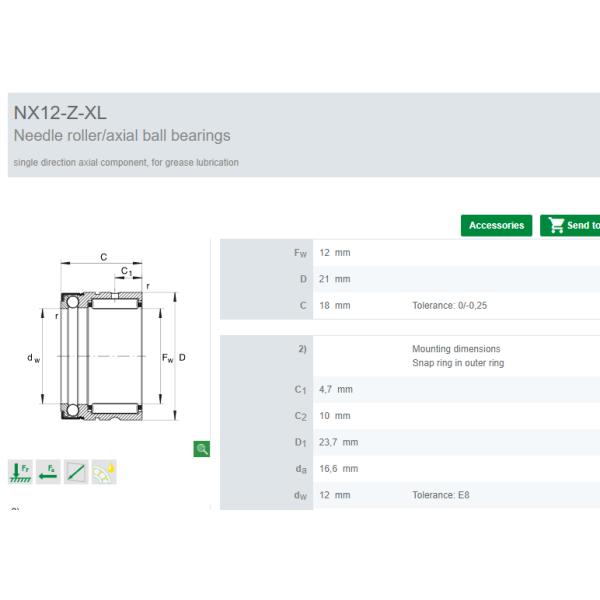Click the shopping cart icon
The width and height of the screenshot is (600, 600).
coord(554,226)
